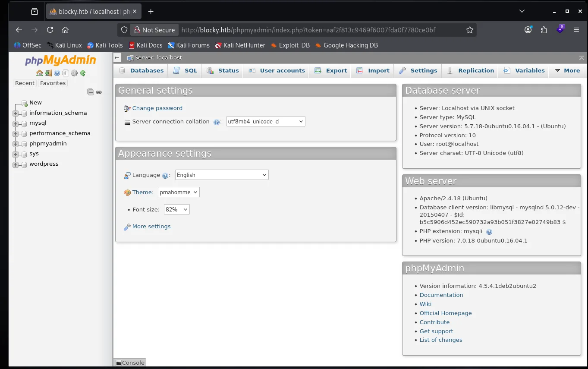Click the Change password link
Screen dimensions: 588x369
point(157,108)
